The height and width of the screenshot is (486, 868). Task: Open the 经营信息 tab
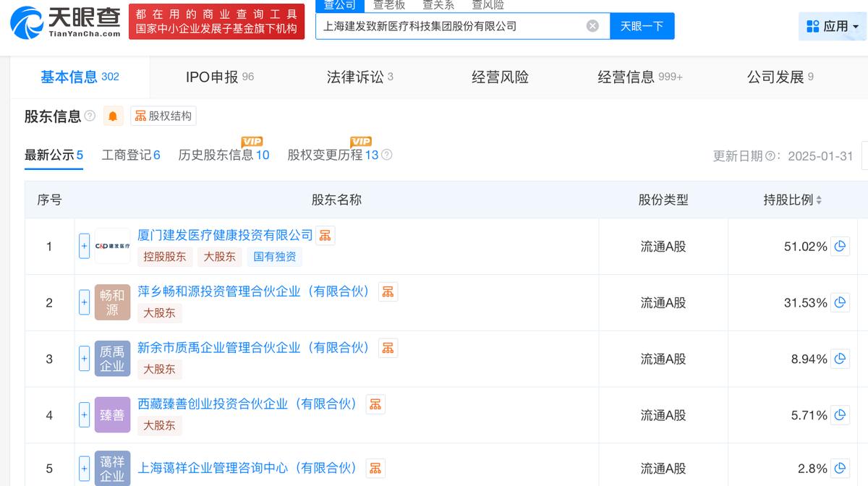[x=640, y=77]
